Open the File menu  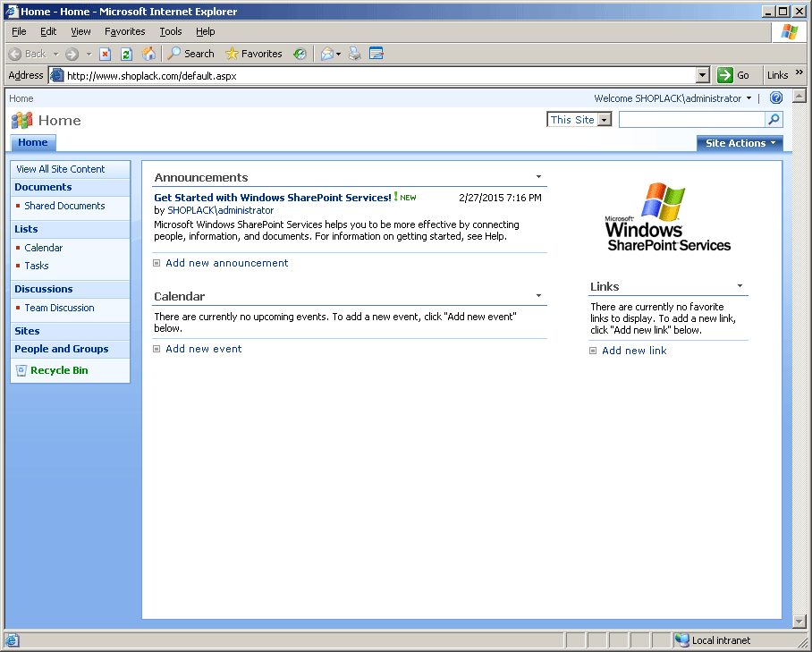pos(19,31)
